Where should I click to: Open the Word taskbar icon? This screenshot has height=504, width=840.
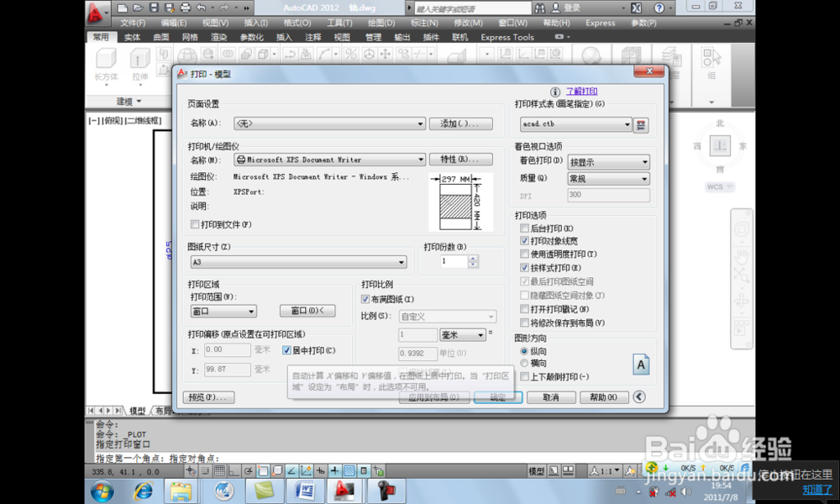pos(305,491)
